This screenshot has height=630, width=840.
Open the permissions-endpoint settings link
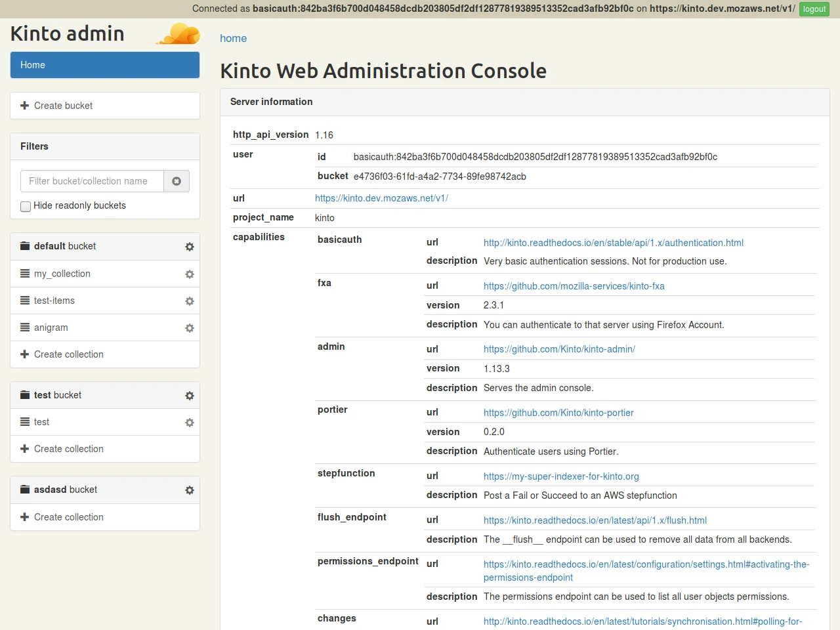point(646,571)
